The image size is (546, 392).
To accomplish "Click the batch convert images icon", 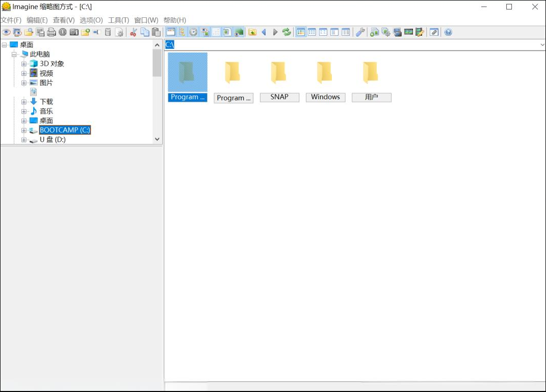I will [374, 33].
